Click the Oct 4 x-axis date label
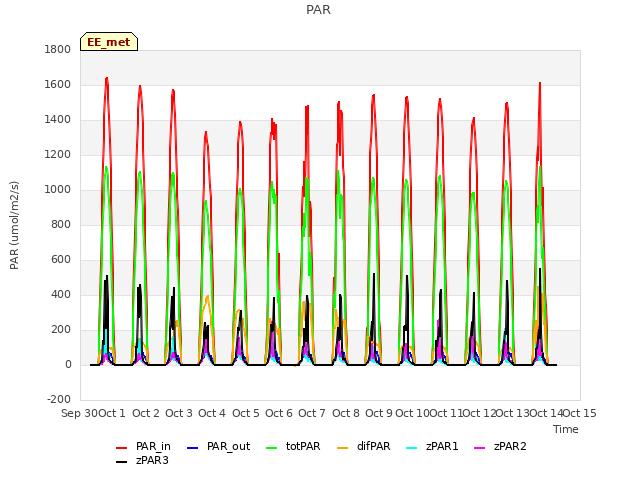Screen dimensions: 640x480 (212, 413)
